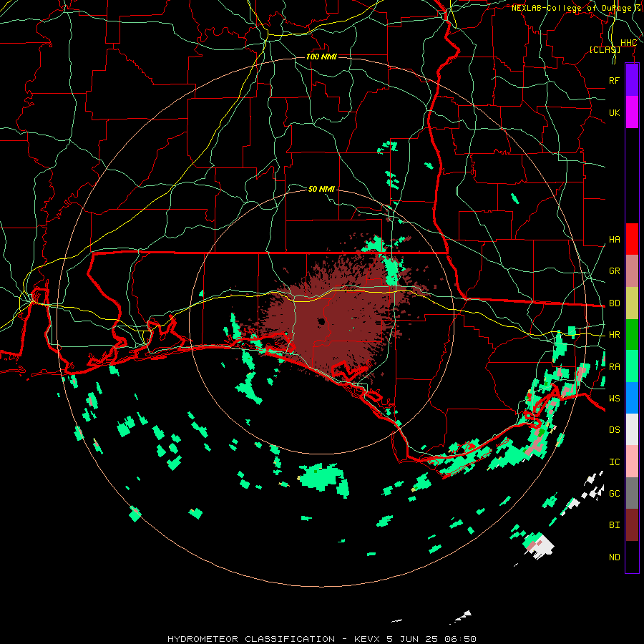Image resolution: width=644 pixels, height=644 pixels.
Task: Click the DS white legend swatch
Action: tap(632, 429)
